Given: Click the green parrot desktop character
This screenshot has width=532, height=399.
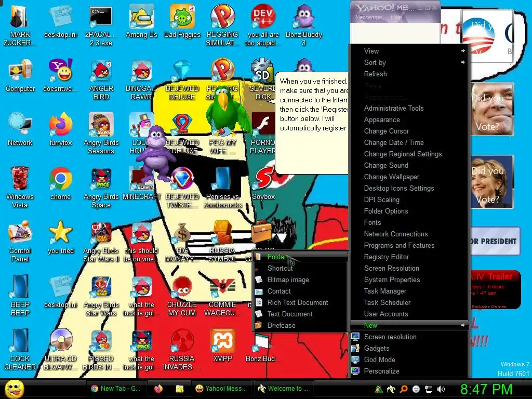Looking at the screenshot, I should pyautogui.click(x=228, y=110).
